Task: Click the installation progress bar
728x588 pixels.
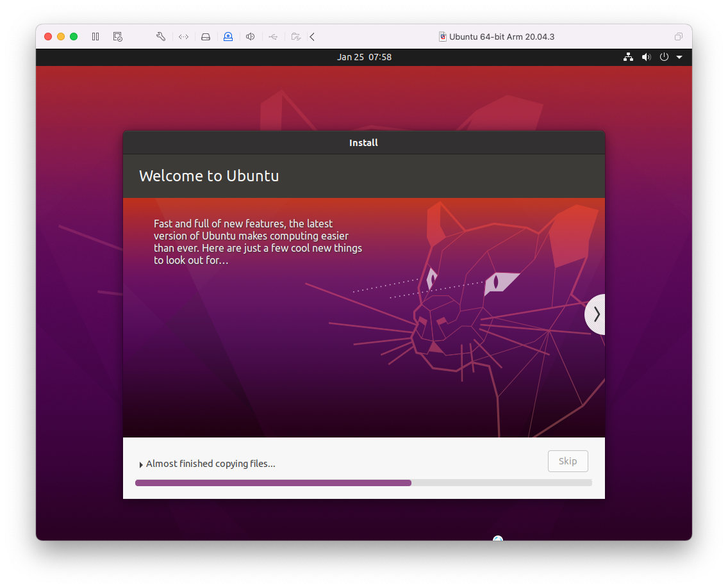Action: tap(363, 483)
